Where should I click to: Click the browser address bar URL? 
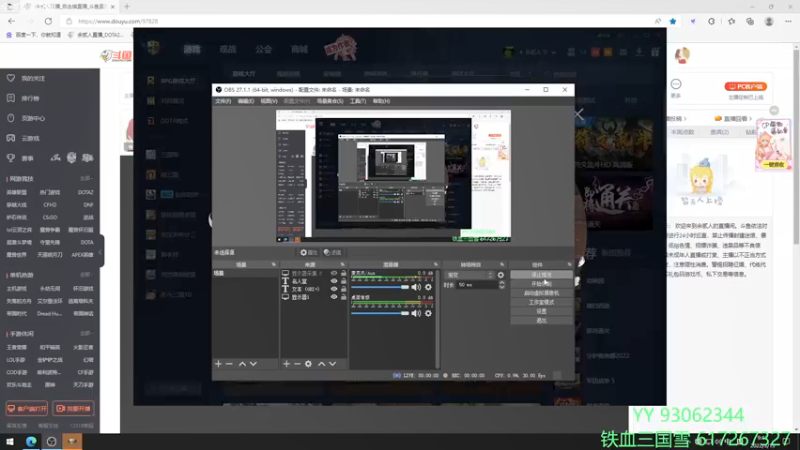(x=118, y=21)
